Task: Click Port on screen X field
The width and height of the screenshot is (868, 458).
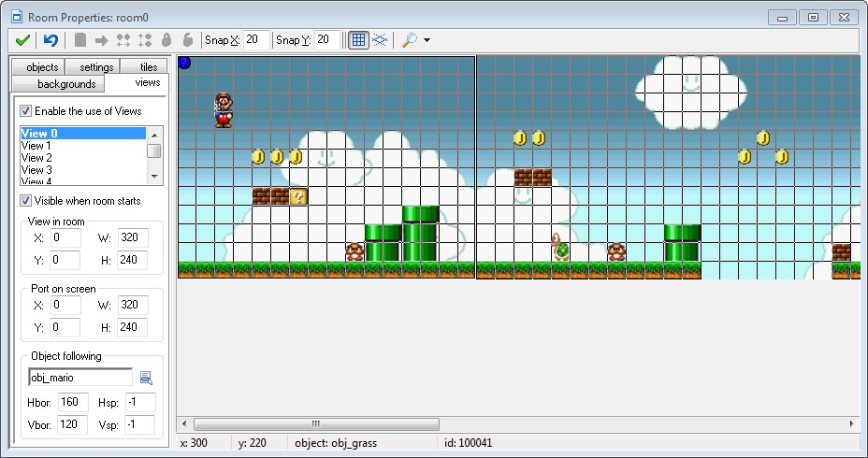Action: coord(65,305)
